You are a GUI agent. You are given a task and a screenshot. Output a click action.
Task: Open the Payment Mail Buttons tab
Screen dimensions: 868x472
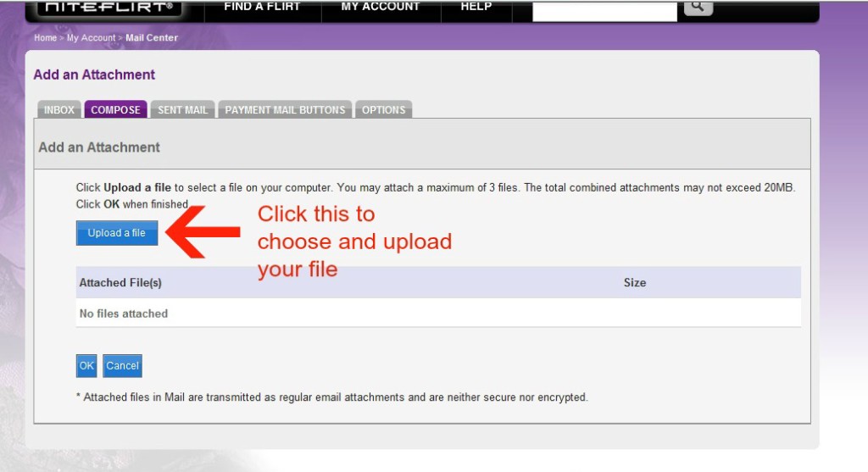coord(285,109)
